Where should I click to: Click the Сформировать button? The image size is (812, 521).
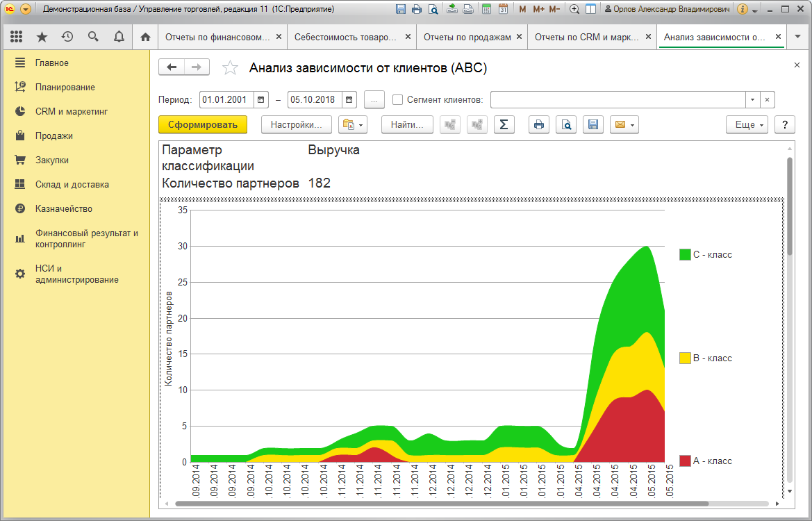coord(203,125)
